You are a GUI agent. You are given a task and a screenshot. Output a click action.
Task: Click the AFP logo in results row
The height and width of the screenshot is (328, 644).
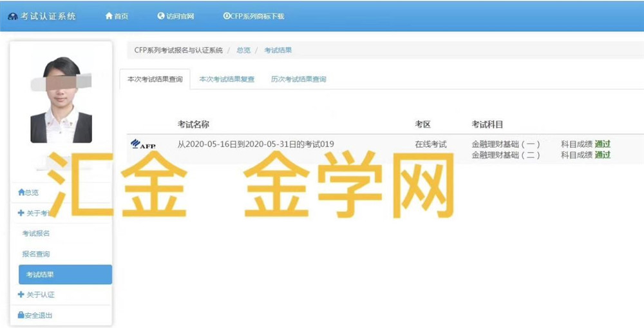point(143,144)
